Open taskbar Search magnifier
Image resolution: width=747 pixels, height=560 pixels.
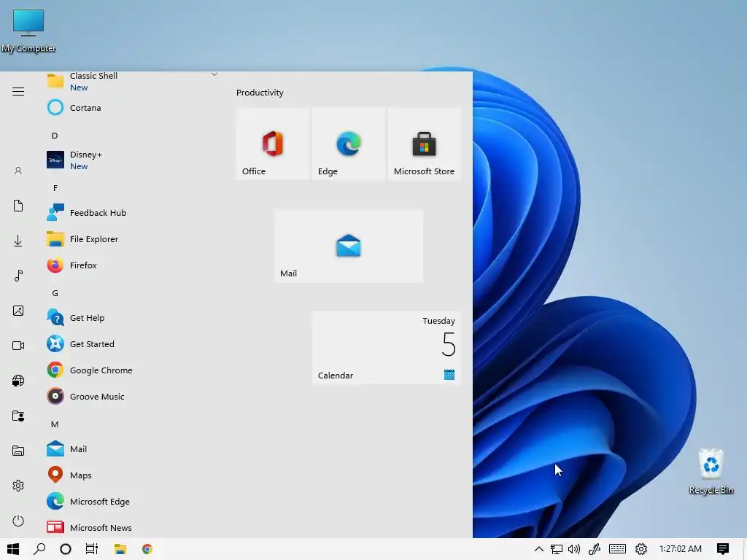click(x=39, y=549)
